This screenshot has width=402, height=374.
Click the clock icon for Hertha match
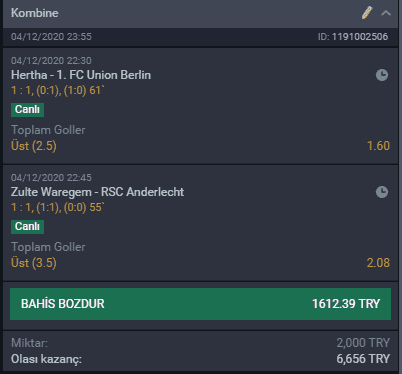382,75
